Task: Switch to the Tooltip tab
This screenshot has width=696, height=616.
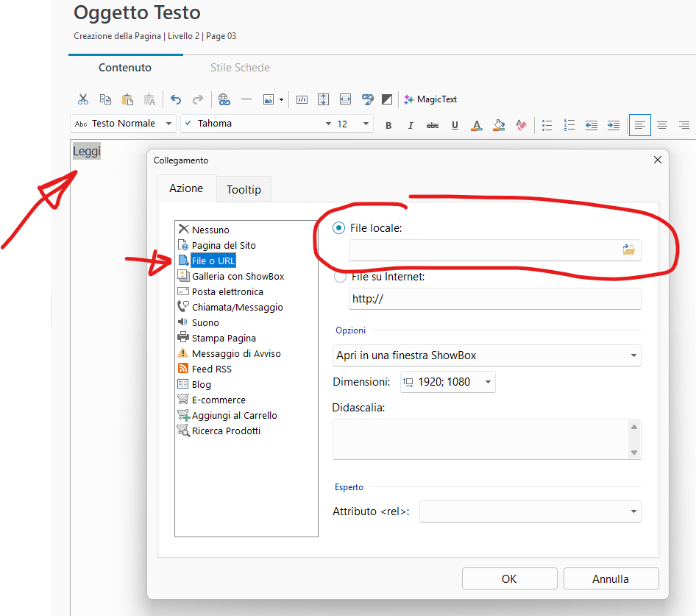Action: point(244,189)
